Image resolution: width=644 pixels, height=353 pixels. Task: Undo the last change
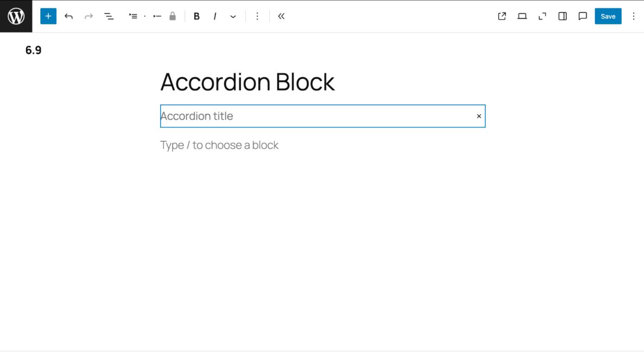[x=68, y=16]
